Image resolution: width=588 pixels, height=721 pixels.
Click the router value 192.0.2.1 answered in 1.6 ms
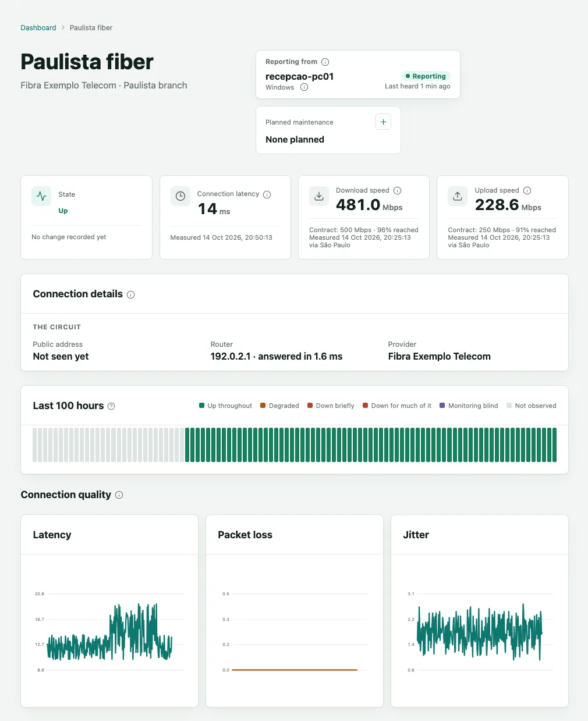pos(277,356)
